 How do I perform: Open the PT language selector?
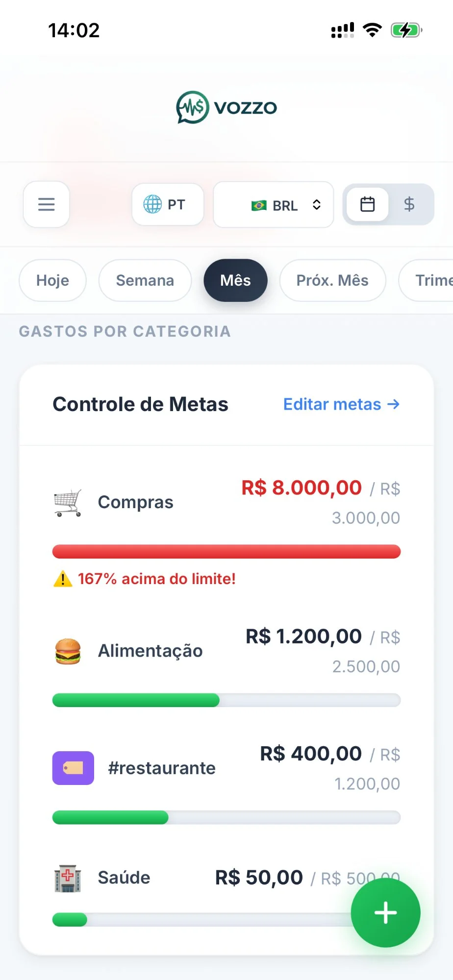168,204
